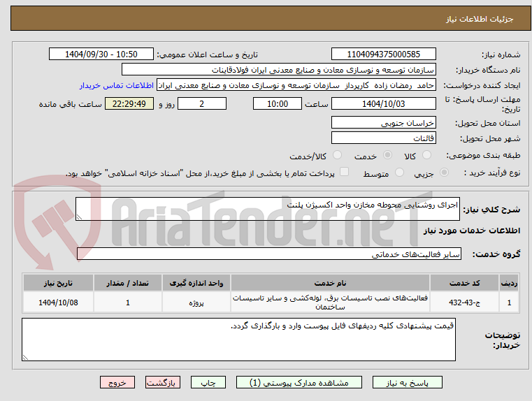532x401 pixels.
Task: Select the 'متوسط' purchase type radio
Action: [x=400, y=173]
